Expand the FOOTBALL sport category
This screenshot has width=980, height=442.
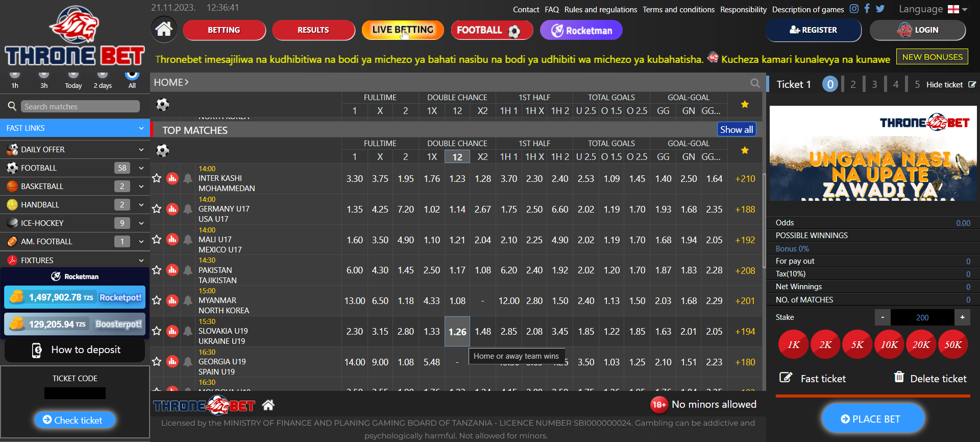[x=75, y=168]
